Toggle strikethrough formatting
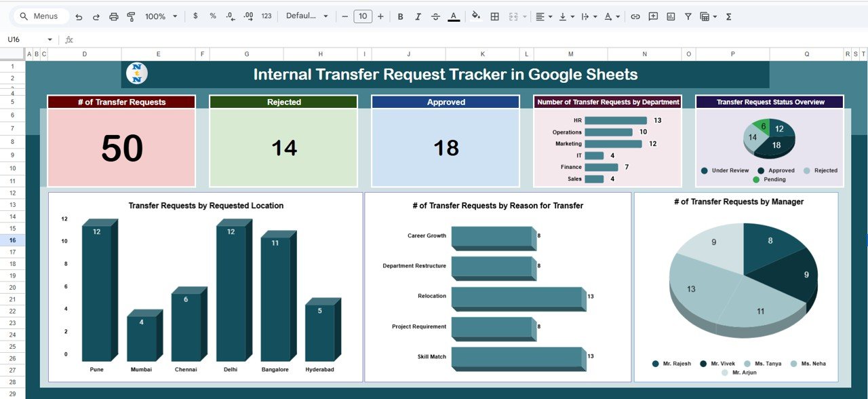Screen dimensions: 868x399 (435, 16)
